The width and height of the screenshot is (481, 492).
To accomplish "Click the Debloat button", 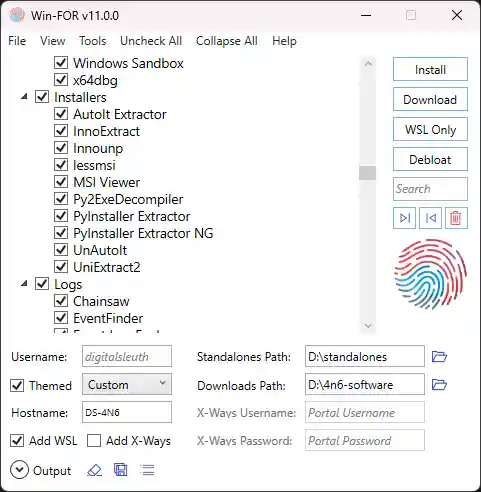I will (x=430, y=159).
